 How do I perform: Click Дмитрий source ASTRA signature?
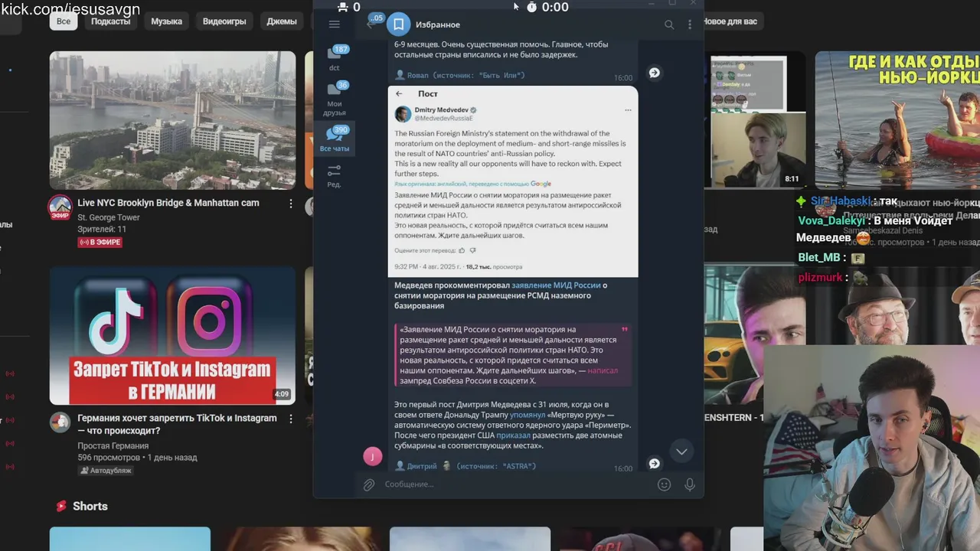[x=465, y=465]
